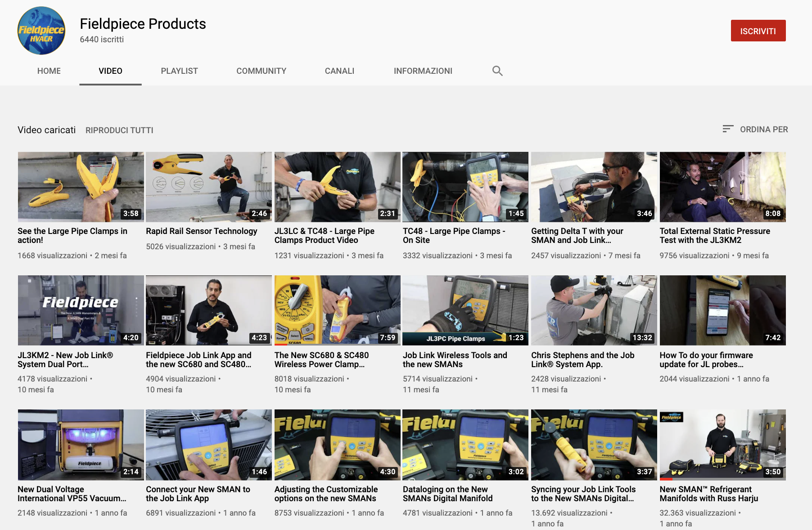
Task: View the INFORMAZIONI tab
Action: point(423,71)
